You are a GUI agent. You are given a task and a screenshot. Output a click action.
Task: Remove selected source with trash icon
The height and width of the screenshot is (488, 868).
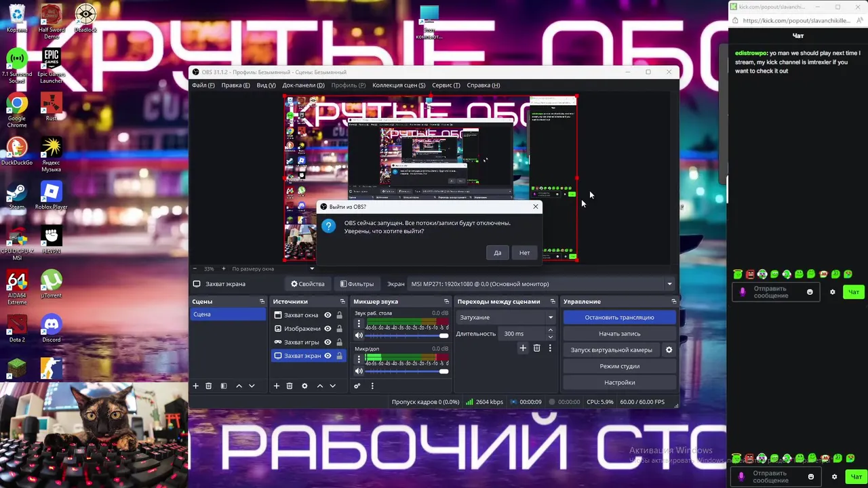pyautogui.click(x=289, y=386)
